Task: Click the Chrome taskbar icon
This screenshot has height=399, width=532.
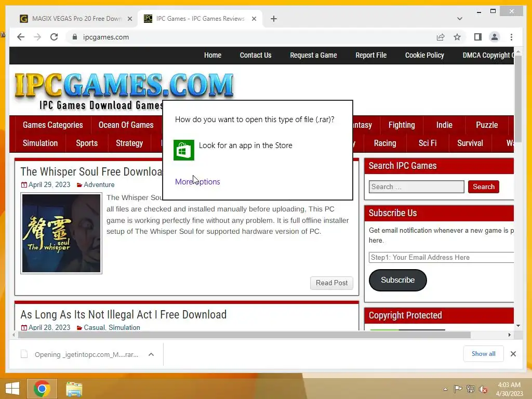Action: pyautogui.click(x=42, y=389)
